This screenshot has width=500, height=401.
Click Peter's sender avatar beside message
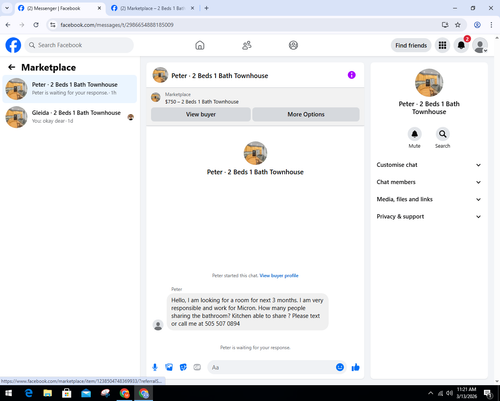158,325
